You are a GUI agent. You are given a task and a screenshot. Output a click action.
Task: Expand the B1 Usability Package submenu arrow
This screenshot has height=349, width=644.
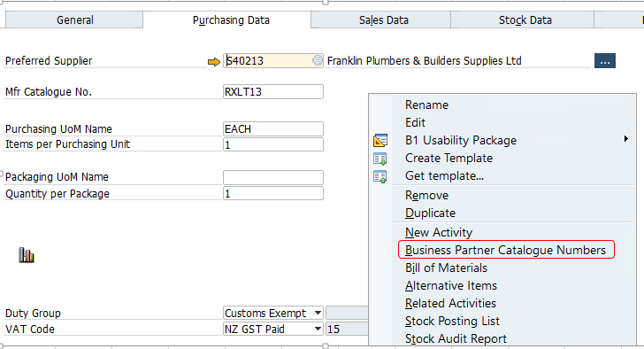point(626,139)
